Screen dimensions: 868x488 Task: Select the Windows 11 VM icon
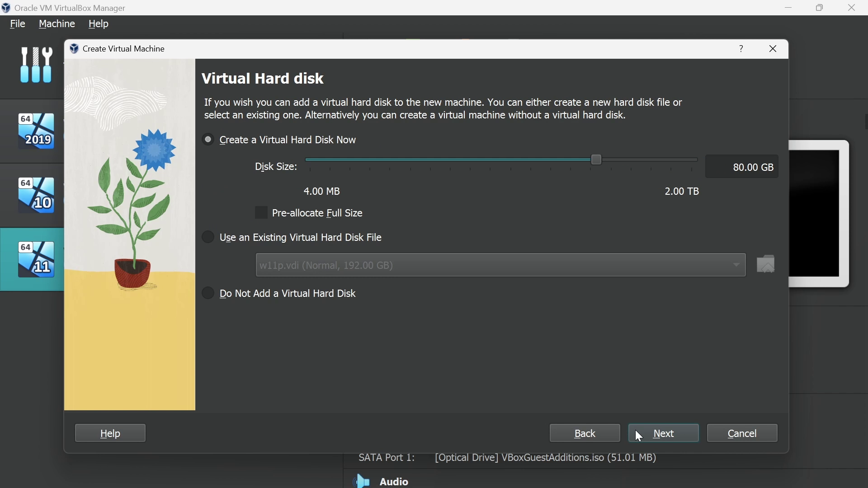point(36,259)
